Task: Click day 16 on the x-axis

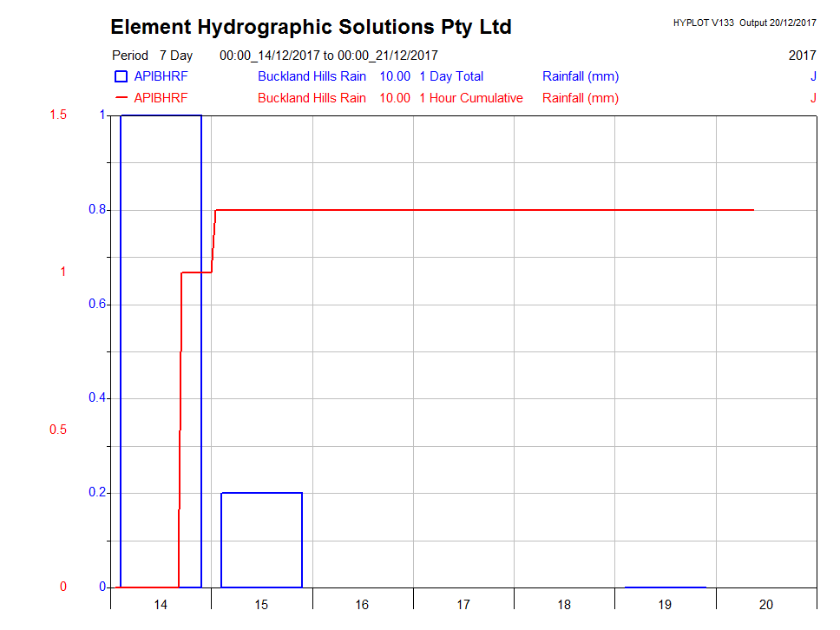Action: tap(362, 605)
